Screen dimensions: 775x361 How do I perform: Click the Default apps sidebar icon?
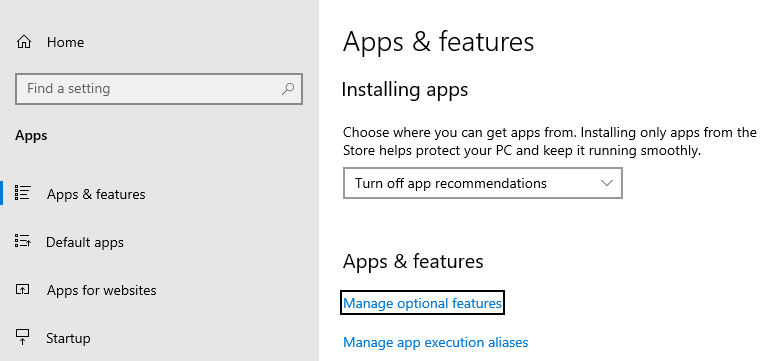23,241
